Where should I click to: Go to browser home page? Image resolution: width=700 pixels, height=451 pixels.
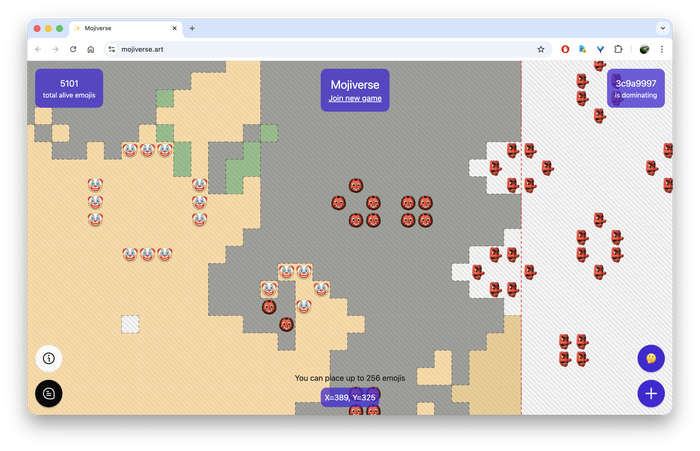click(91, 49)
